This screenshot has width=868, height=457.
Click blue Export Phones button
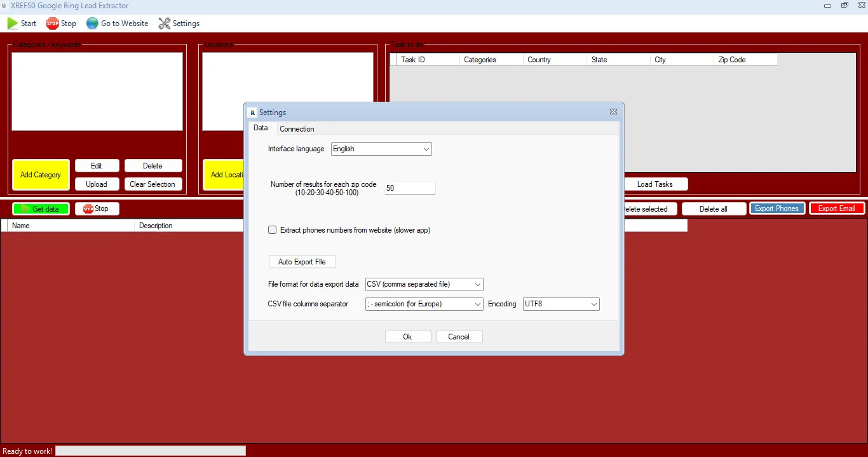pos(777,208)
